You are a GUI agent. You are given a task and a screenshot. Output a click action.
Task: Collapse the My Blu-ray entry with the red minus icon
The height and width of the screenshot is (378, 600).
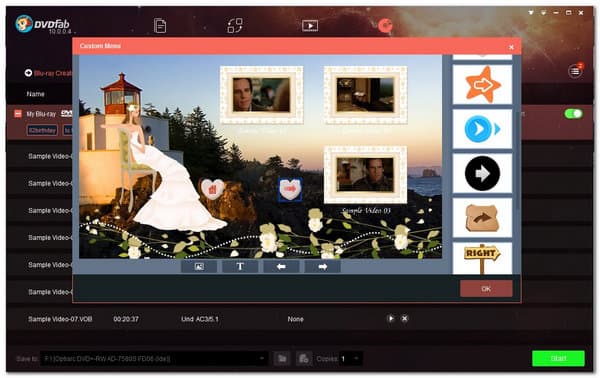(18, 114)
